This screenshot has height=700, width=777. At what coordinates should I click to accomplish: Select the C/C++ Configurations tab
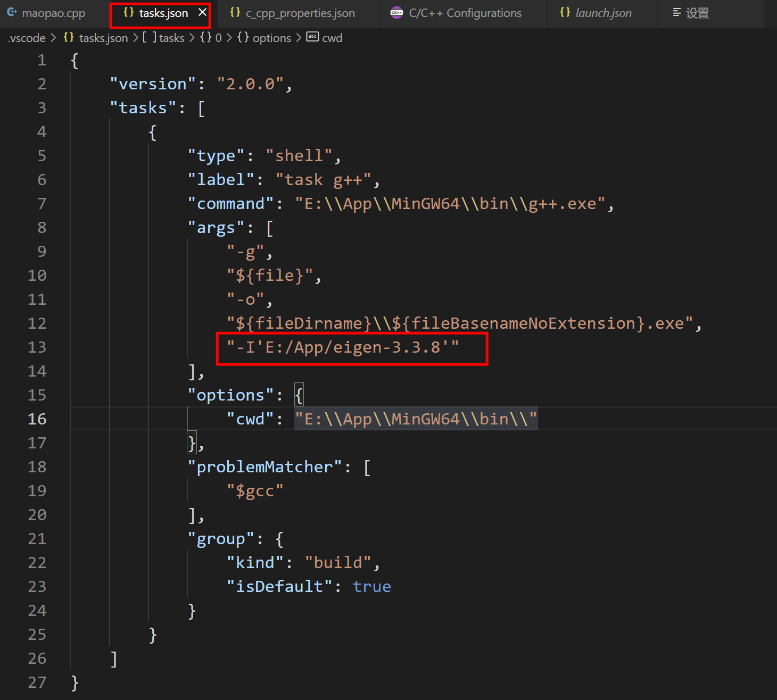(465, 13)
